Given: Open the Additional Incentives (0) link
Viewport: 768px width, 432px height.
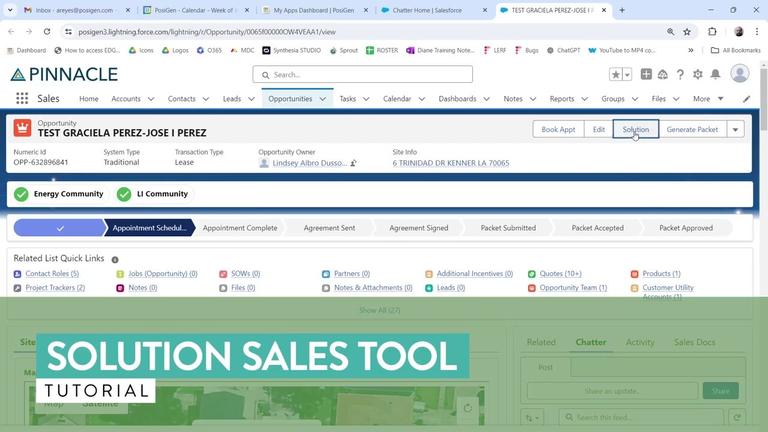Looking at the screenshot, I should (x=475, y=274).
